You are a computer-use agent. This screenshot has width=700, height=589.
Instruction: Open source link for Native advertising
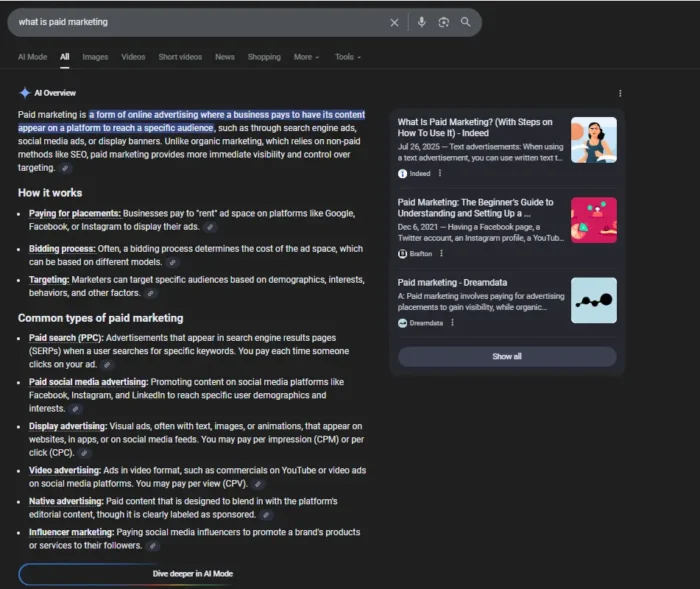(x=266, y=515)
